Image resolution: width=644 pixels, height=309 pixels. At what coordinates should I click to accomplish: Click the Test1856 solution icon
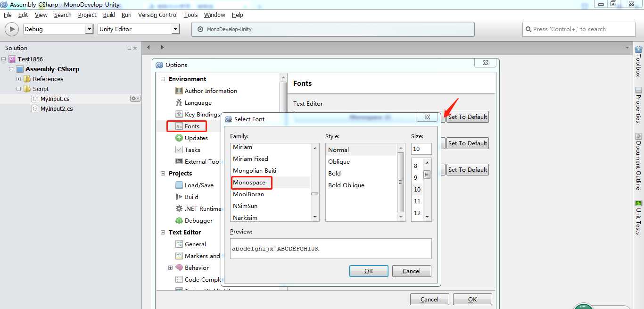click(x=12, y=59)
